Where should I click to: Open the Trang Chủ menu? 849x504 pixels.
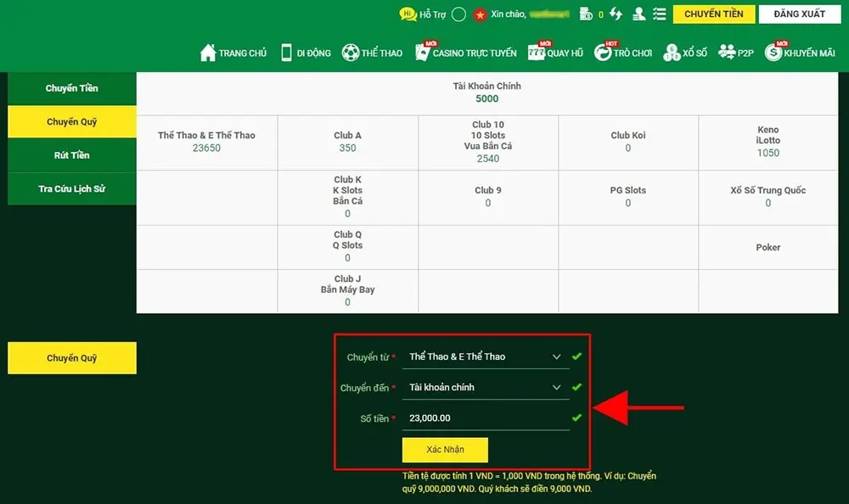(x=233, y=53)
